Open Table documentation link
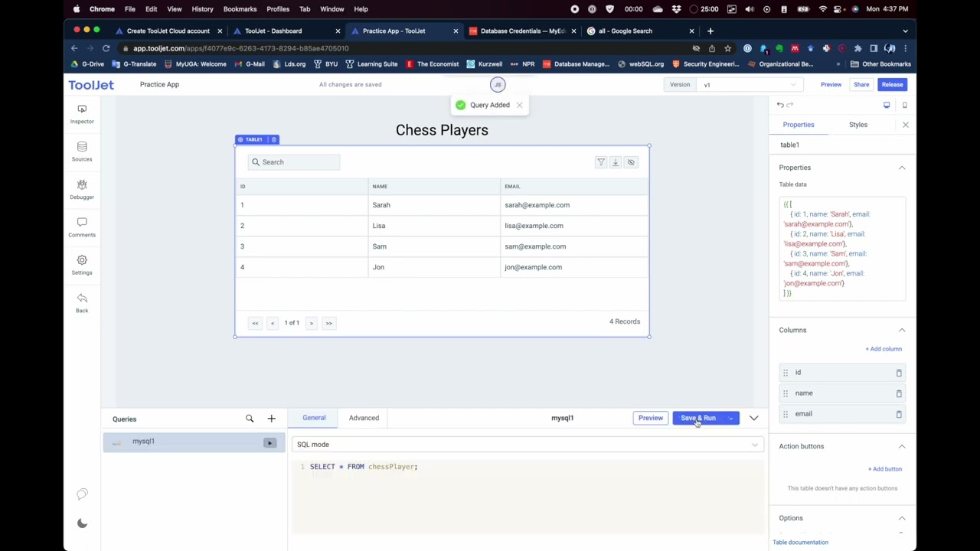This screenshot has width=980, height=551. (x=800, y=543)
